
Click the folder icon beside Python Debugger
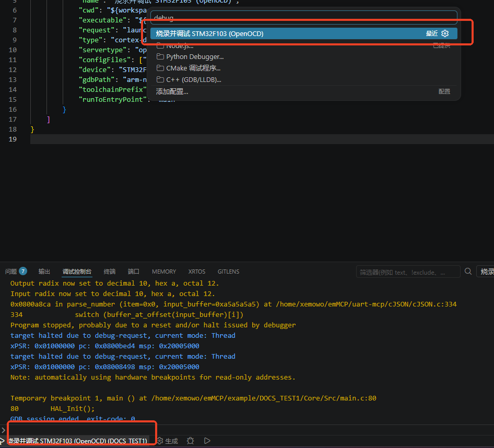pos(160,57)
